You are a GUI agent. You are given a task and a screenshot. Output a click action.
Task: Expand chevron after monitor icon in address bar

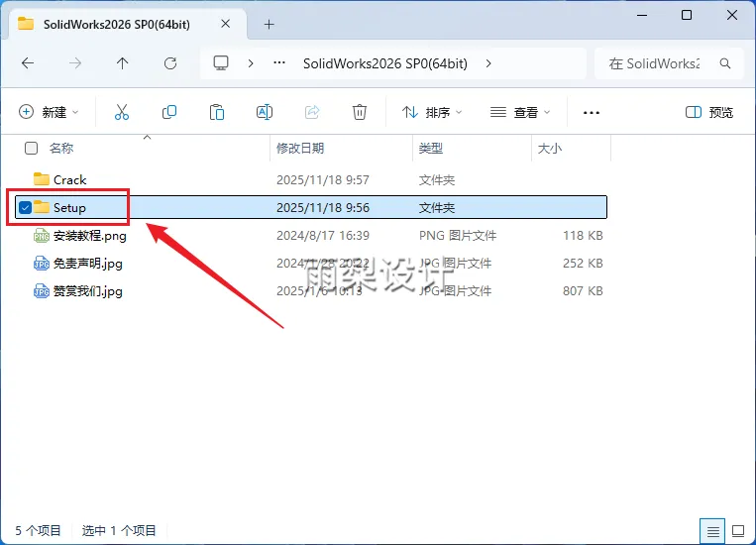(x=251, y=63)
